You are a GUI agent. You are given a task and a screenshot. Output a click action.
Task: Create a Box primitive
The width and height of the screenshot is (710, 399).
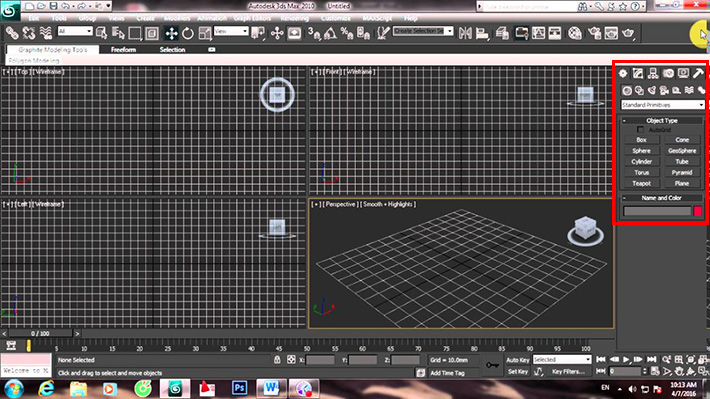click(642, 140)
